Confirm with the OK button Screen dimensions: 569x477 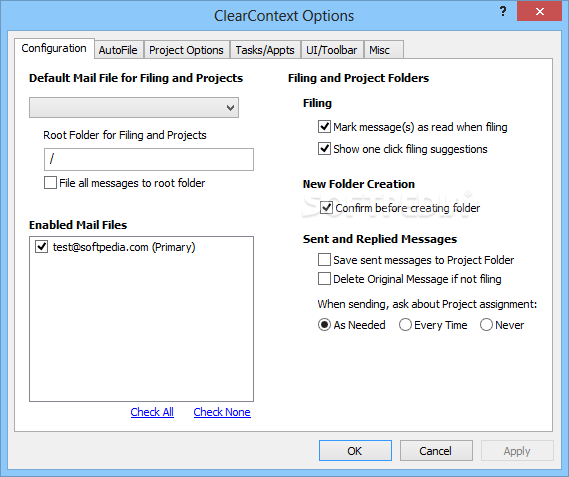pyautogui.click(x=355, y=450)
